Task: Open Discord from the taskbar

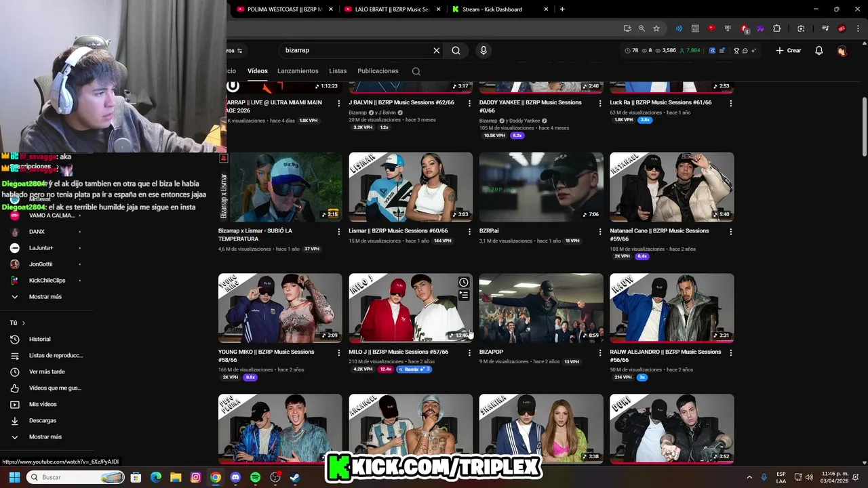Action: pos(235,477)
